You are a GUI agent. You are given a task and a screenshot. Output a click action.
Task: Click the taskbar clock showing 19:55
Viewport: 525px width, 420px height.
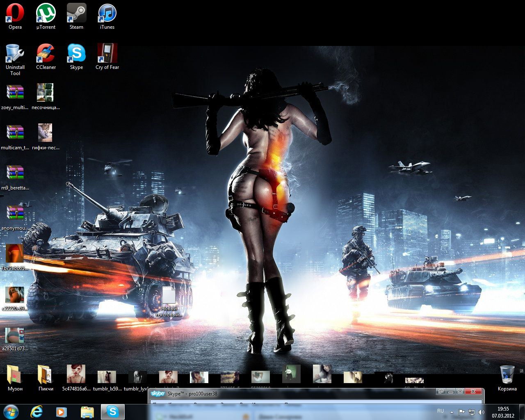(503, 412)
